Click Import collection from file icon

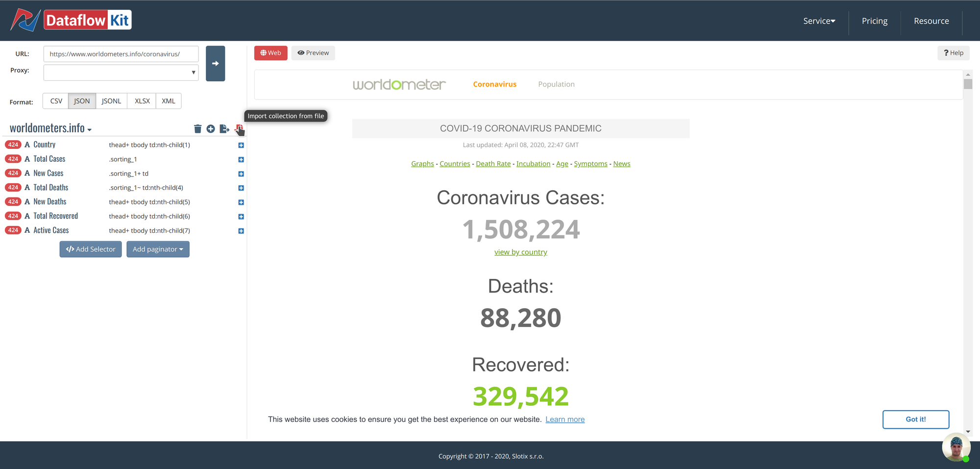239,129
